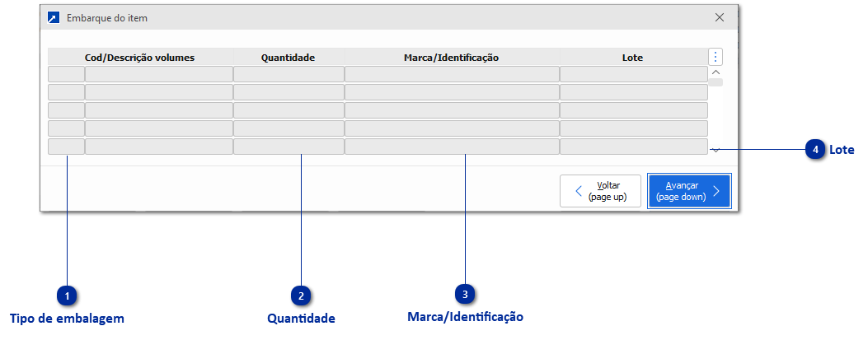Click the Marca/Identificação column header
Screen dimensions: 868x340
click(452, 57)
